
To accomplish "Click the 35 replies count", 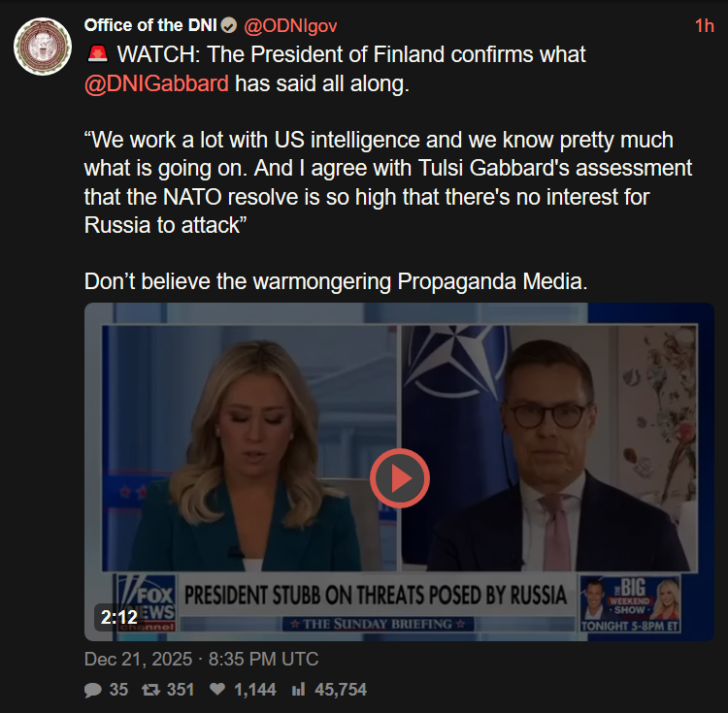I will coord(118,690).
